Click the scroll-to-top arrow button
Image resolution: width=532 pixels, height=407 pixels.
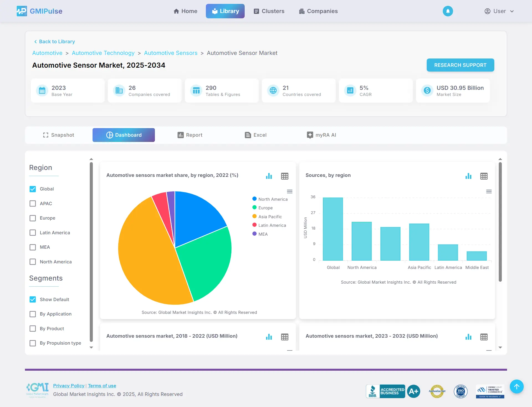tap(516, 386)
